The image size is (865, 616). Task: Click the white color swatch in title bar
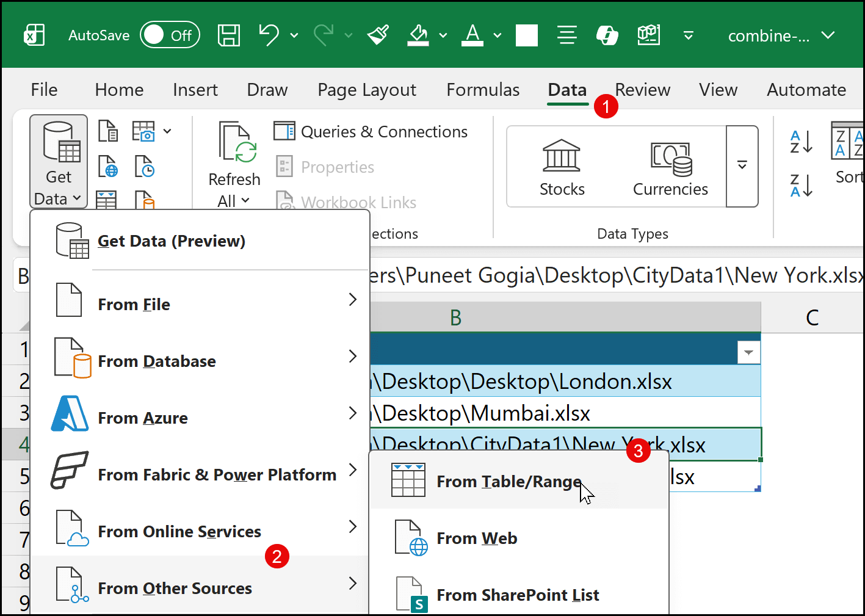coord(526,35)
